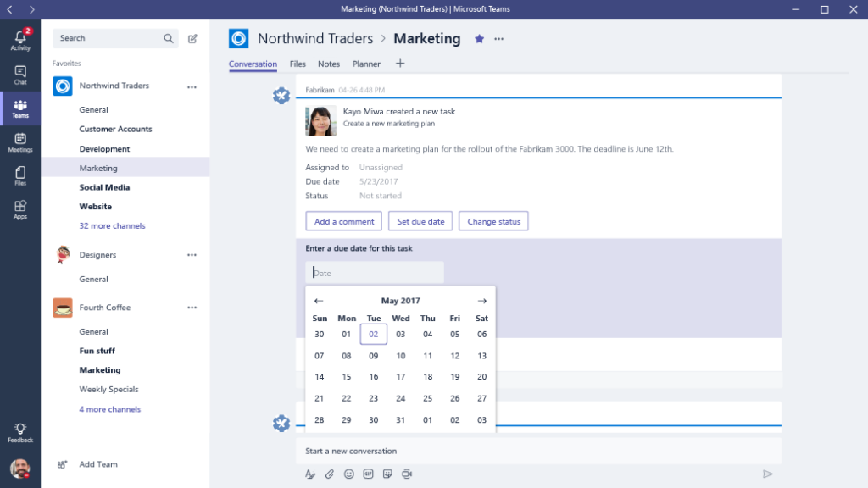Click the Fabrikam connector icon on task post

281,96
